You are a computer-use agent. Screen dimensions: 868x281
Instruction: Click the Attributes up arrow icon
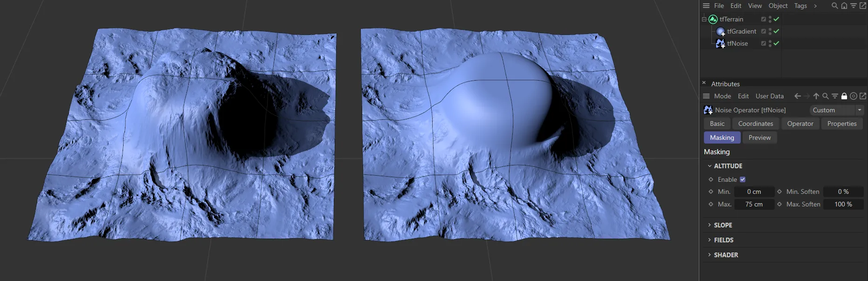click(816, 96)
